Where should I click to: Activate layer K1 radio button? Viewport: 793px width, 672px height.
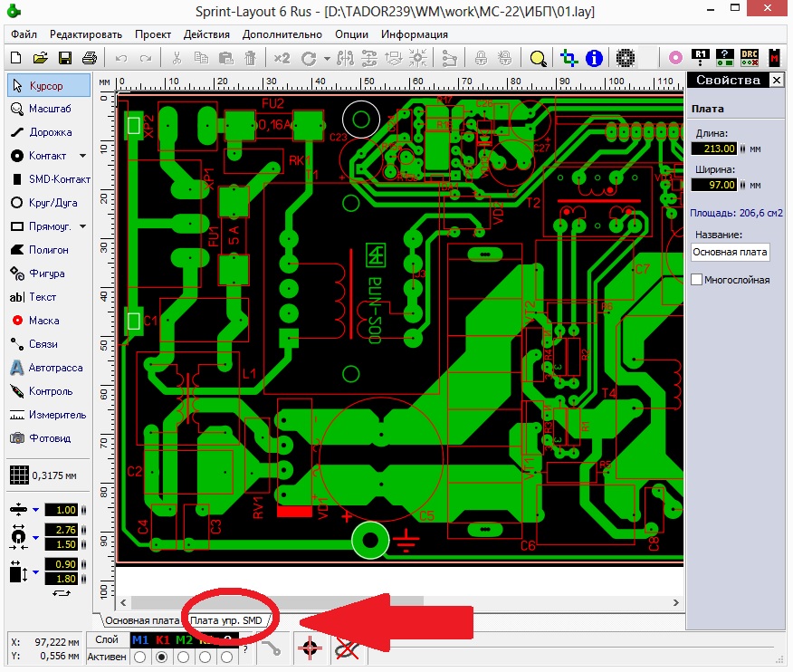162,657
